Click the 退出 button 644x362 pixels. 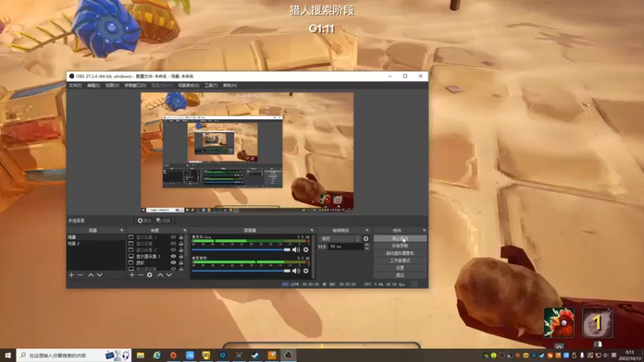pos(400,275)
